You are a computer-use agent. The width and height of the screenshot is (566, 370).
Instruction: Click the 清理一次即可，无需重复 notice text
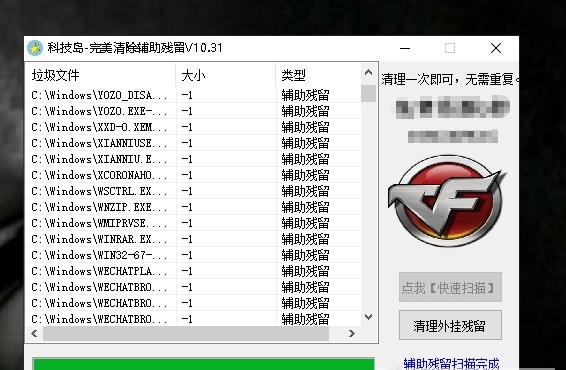pos(450,79)
